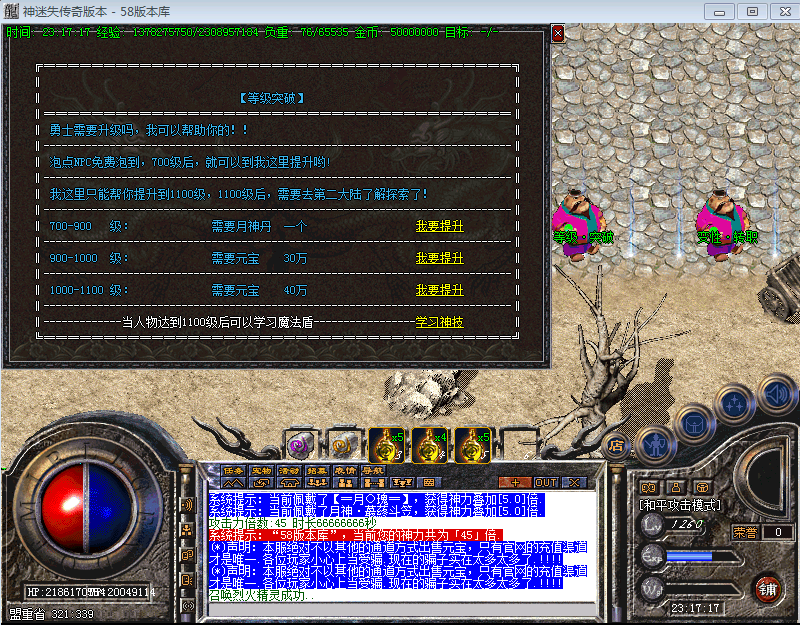Click the 攻击力倍数:45 chat line

point(293,523)
